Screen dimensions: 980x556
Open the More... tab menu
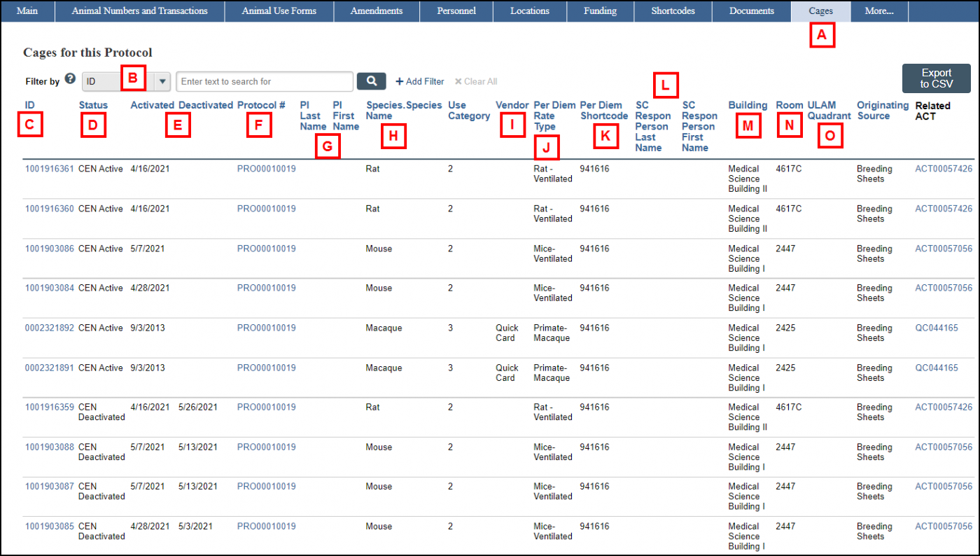point(879,11)
